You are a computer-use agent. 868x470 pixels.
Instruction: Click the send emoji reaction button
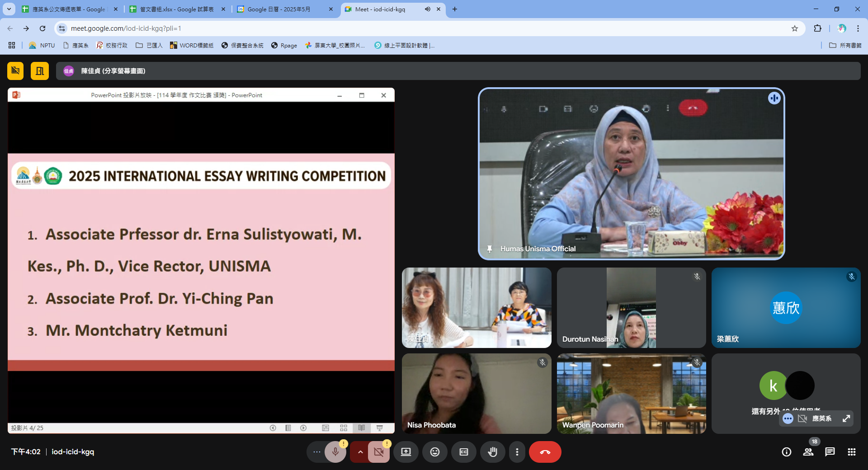[435, 452]
